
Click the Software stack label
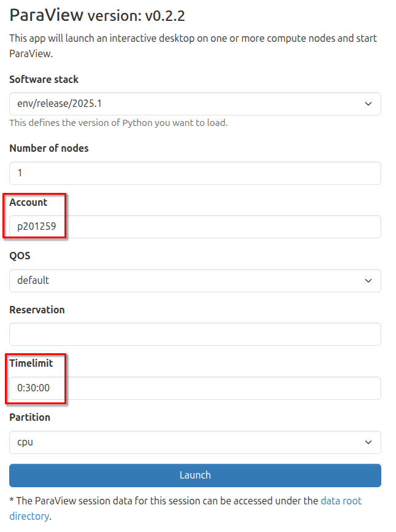44,79
